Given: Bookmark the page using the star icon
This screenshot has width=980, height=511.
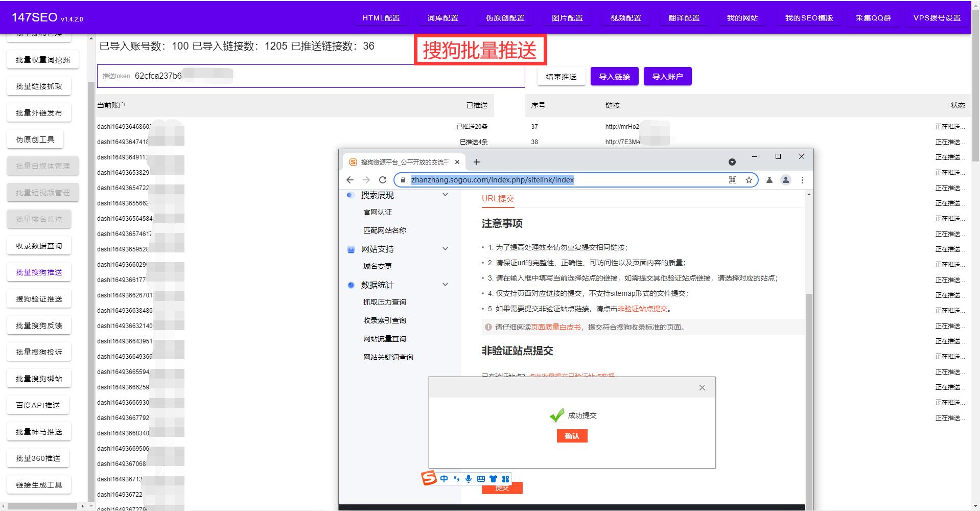Looking at the screenshot, I should [x=748, y=180].
